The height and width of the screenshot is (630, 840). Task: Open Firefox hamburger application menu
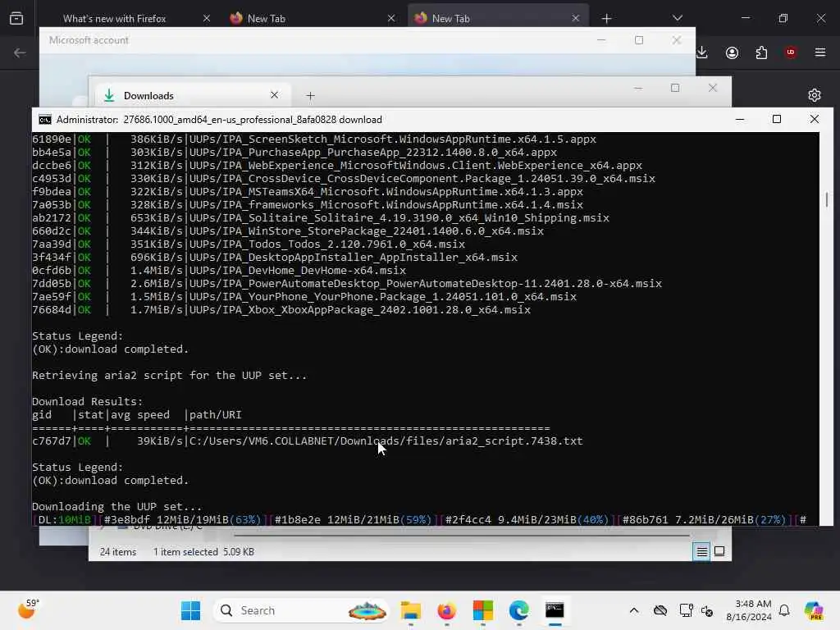coord(820,52)
